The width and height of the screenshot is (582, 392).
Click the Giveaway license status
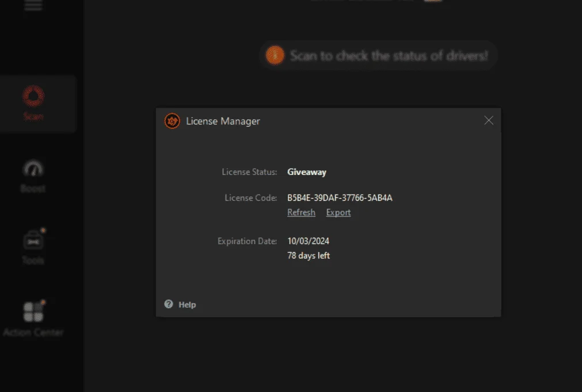pyautogui.click(x=307, y=172)
